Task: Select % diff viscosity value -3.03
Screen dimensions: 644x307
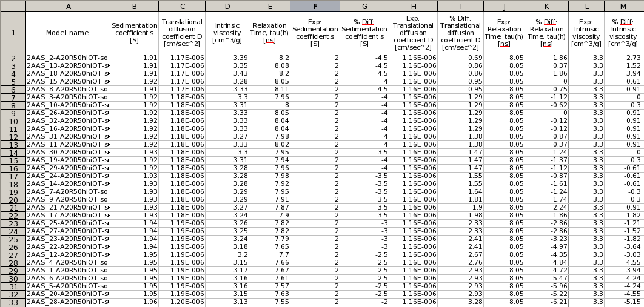Action: pos(623,254)
